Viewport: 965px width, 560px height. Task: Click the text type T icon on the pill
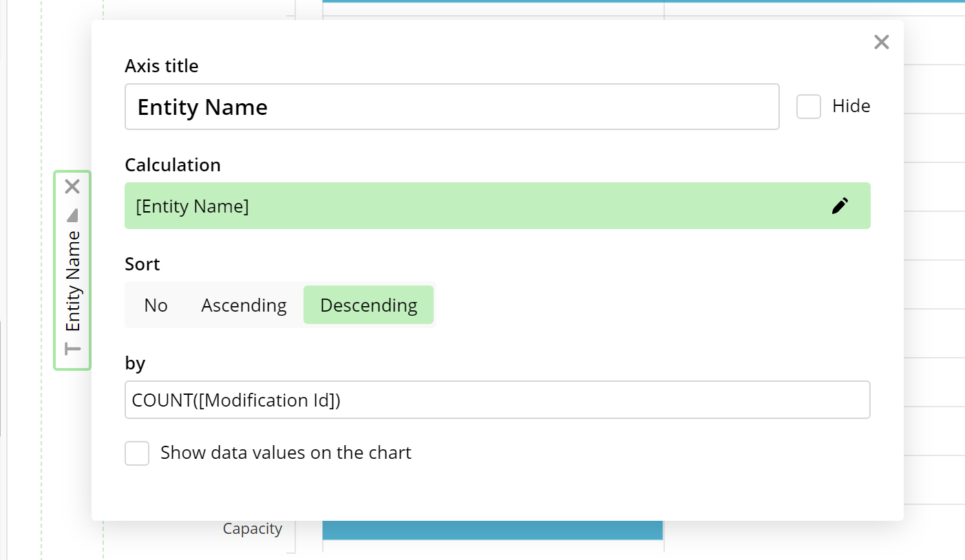click(x=72, y=349)
